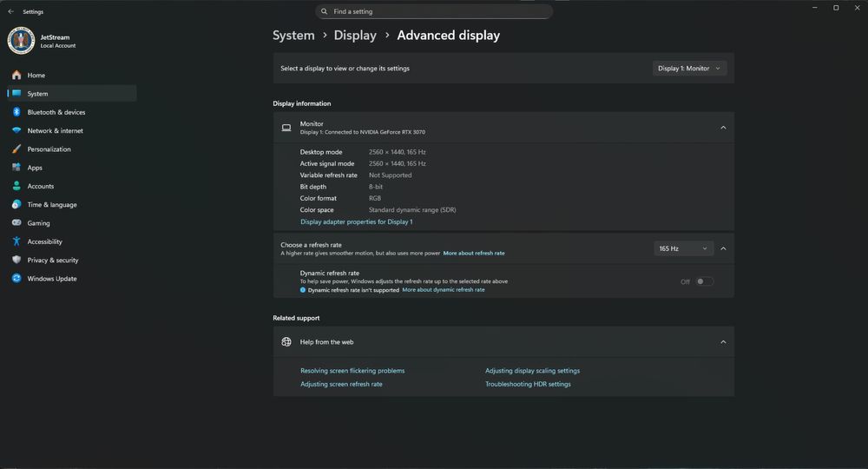The height and width of the screenshot is (469, 868).
Task: Click the globe icon beside Help from the web
Action: [x=286, y=342]
